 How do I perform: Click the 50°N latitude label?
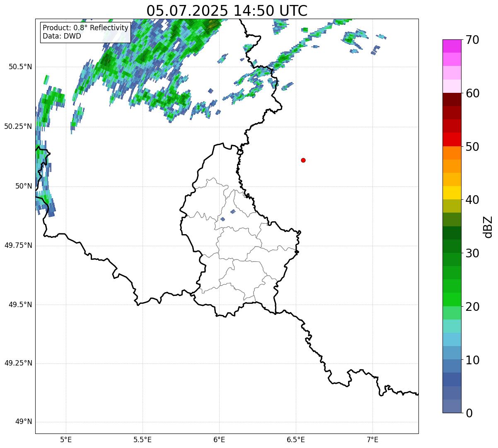click(24, 186)
